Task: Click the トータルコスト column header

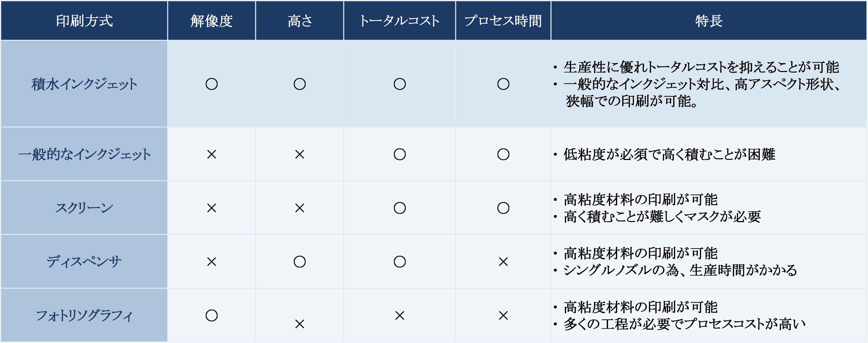Action: click(x=399, y=21)
